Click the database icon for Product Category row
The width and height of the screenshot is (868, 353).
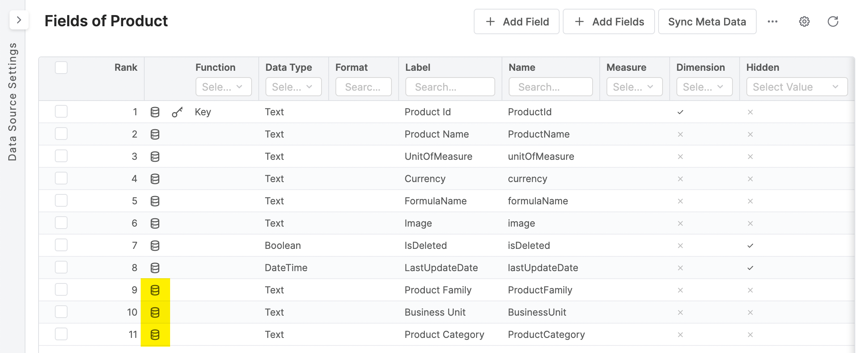click(x=155, y=335)
